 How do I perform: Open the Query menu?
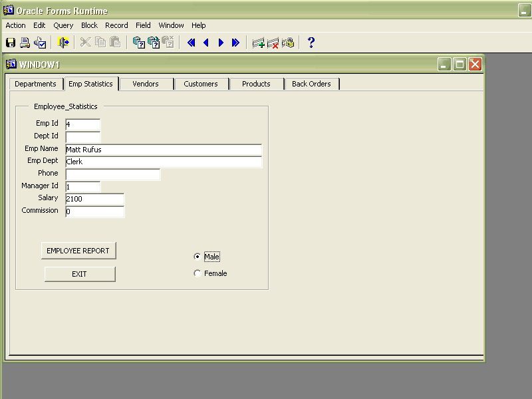[x=63, y=25]
